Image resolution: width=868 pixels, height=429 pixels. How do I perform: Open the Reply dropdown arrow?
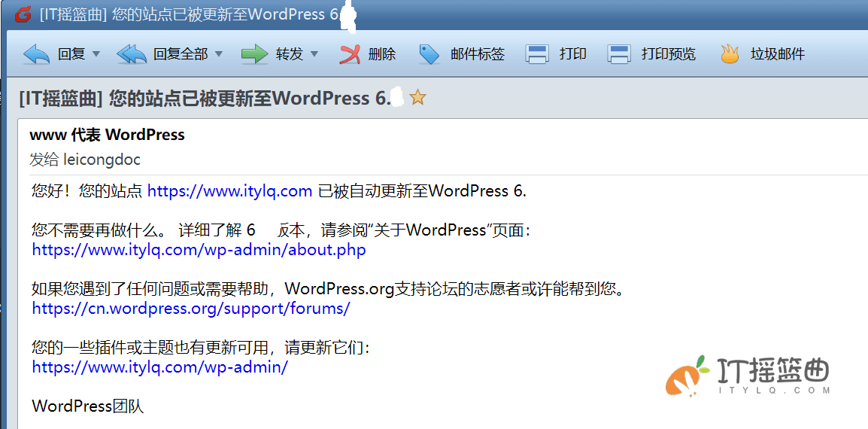[96, 54]
